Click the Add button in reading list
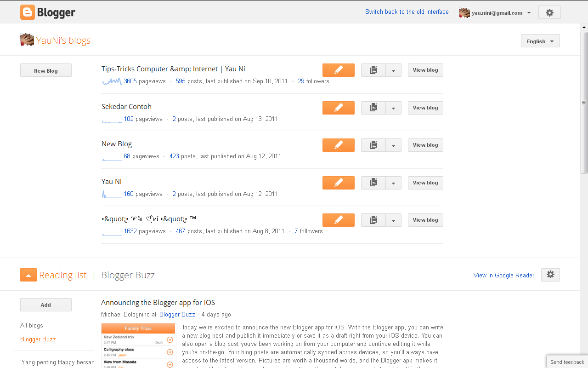The height and width of the screenshot is (368, 588). pyautogui.click(x=46, y=305)
